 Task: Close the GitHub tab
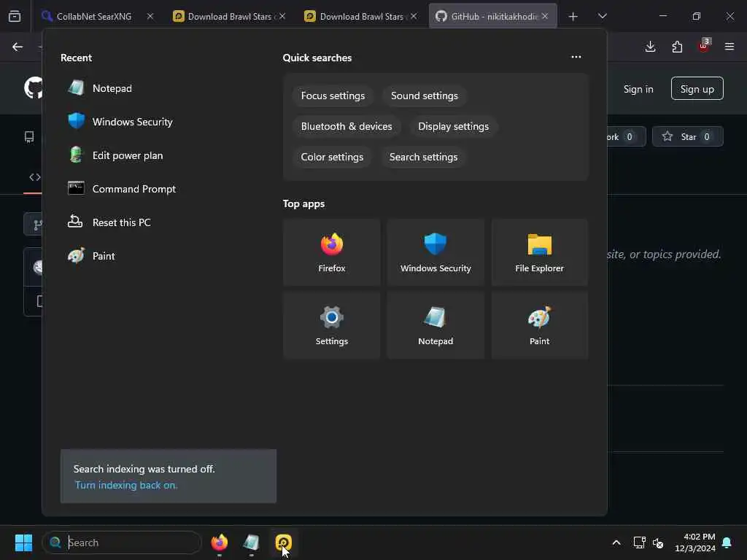545,16
